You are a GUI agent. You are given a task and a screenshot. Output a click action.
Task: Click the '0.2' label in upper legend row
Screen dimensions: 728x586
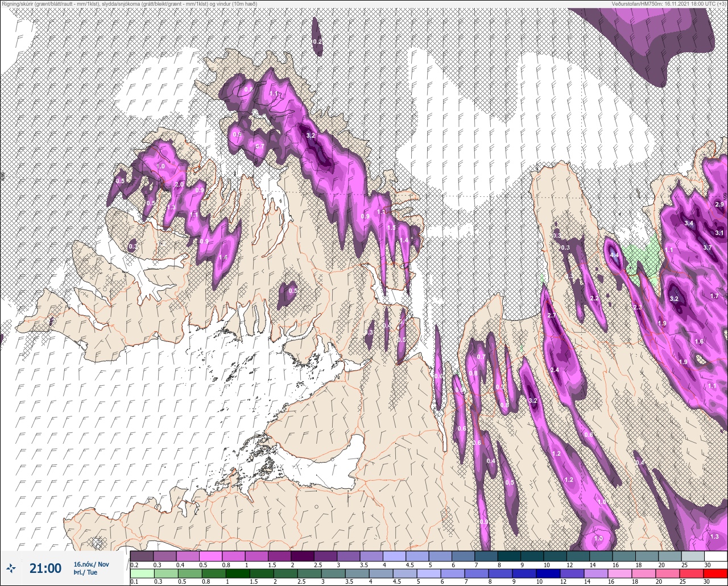pos(134,564)
